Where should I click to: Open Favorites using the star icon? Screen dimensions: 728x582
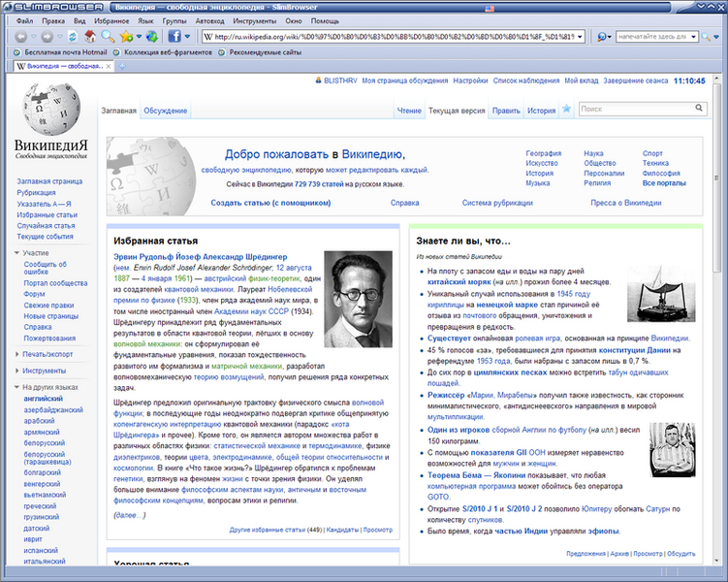pyautogui.click(x=126, y=36)
